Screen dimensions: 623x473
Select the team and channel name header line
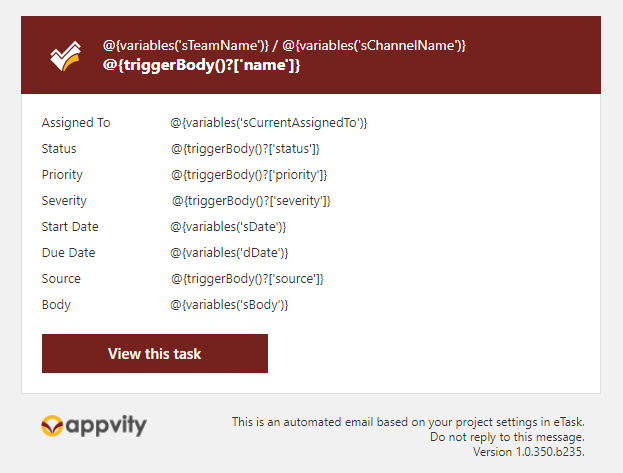pyautogui.click(x=284, y=45)
